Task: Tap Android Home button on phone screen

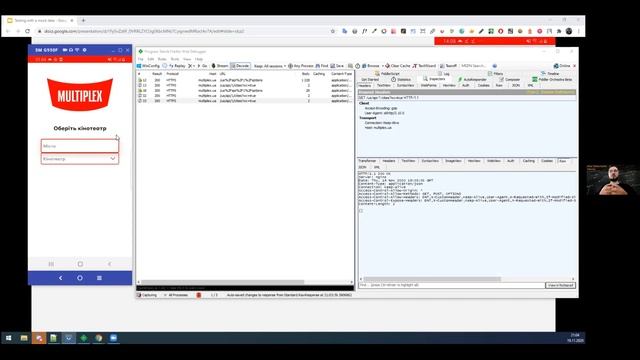Action: [80, 264]
